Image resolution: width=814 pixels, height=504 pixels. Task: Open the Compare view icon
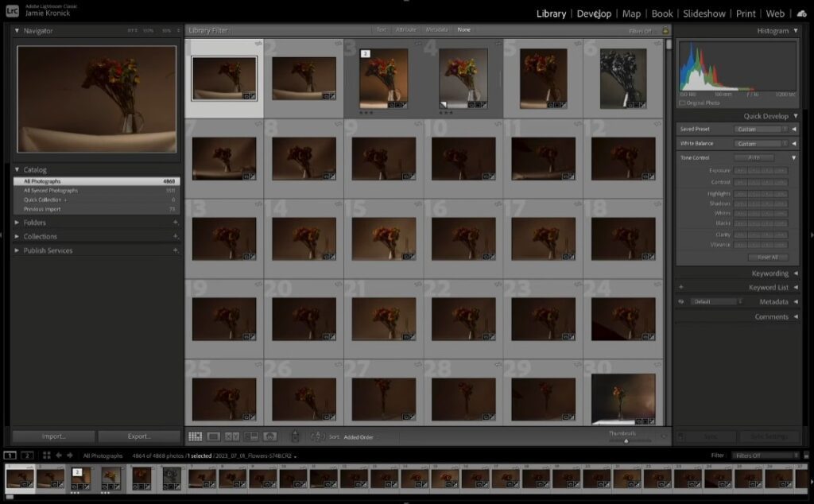[x=231, y=436]
